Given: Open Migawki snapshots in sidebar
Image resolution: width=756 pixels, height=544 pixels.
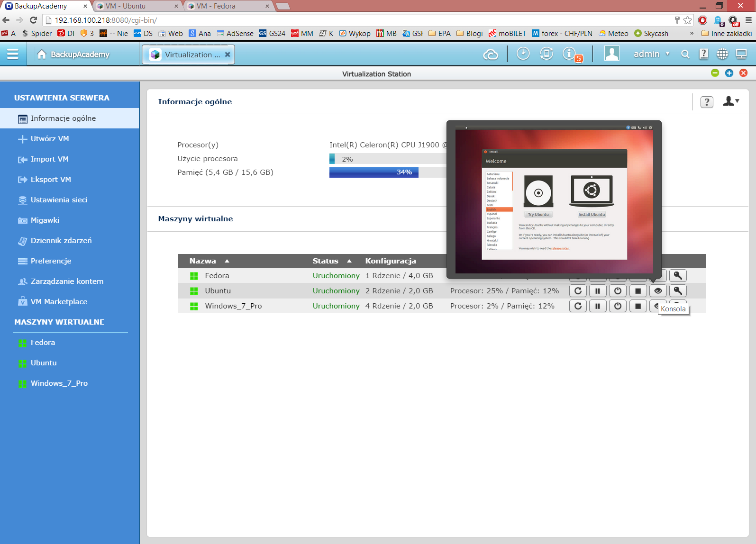Looking at the screenshot, I should tap(70, 220).
